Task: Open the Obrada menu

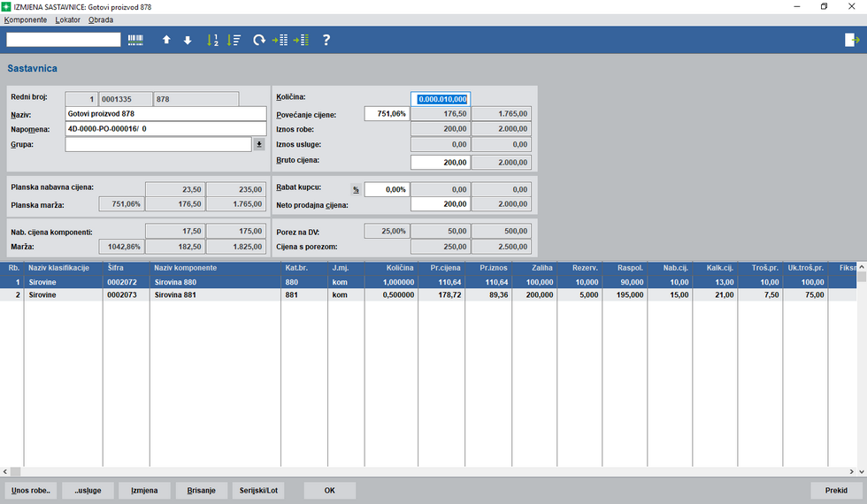Action: (101, 19)
